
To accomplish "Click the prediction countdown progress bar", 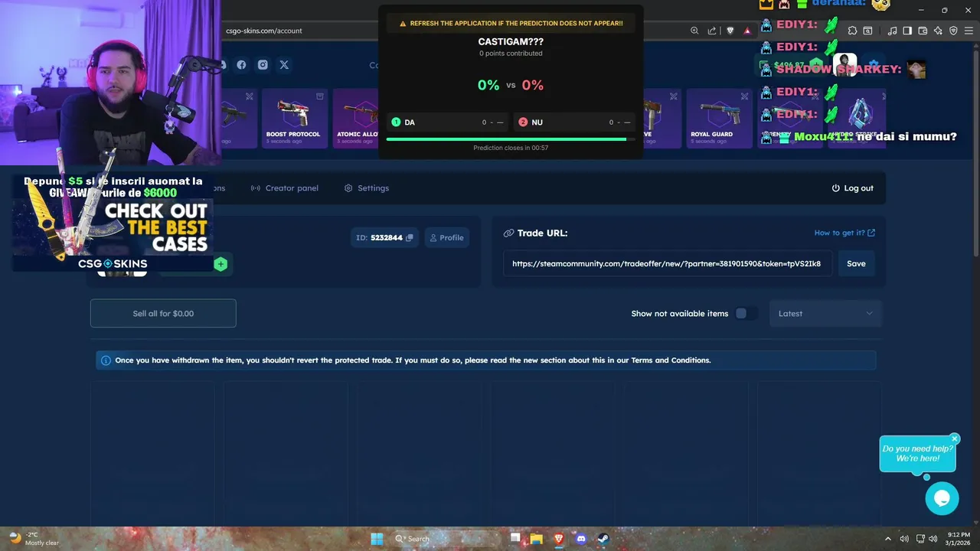I will 511,139.
